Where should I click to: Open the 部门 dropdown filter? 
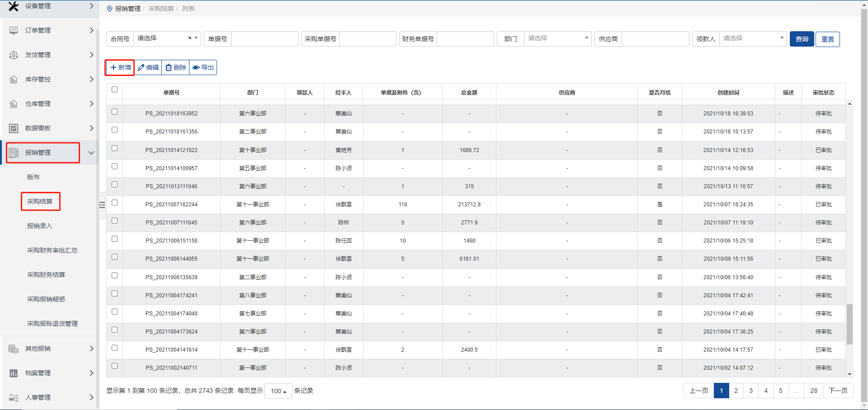click(557, 38)
